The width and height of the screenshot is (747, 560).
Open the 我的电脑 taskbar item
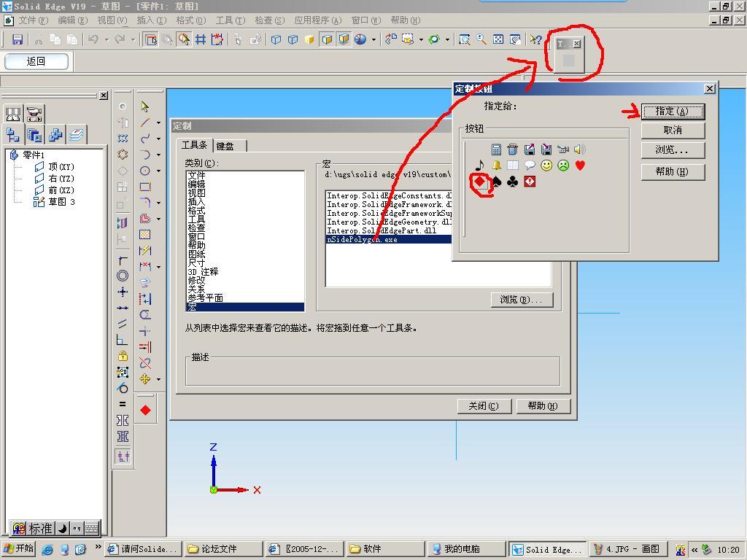click(466, 548)
